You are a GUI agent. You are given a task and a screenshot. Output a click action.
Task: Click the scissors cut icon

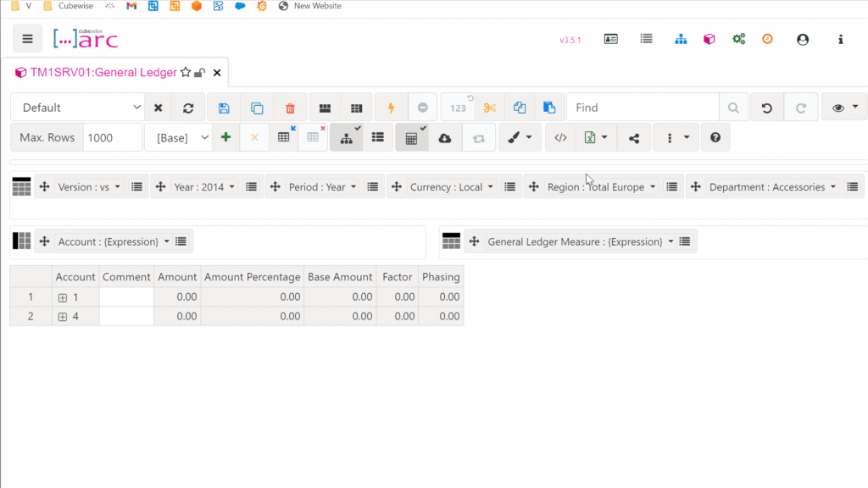[x=489, y=108]
